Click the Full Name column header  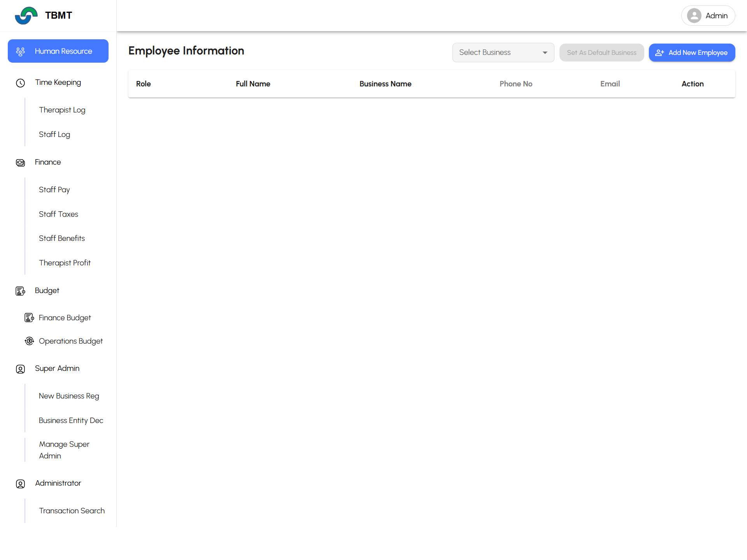tap(253, 84)
